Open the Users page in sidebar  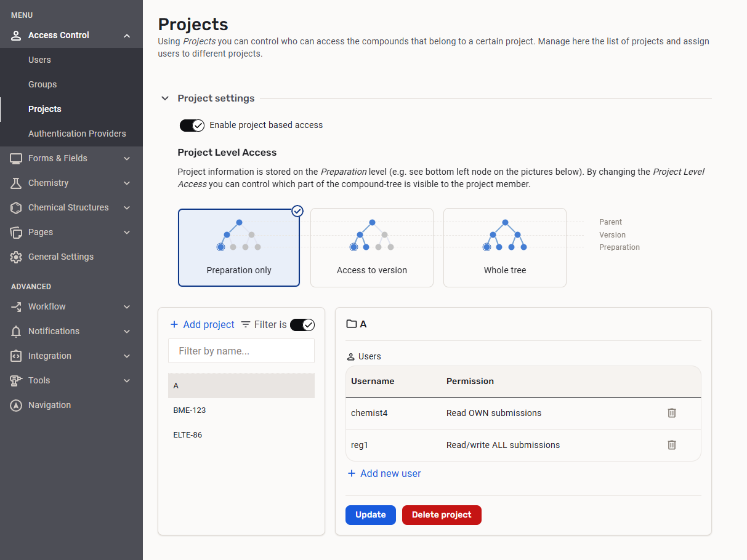[39, 60]
